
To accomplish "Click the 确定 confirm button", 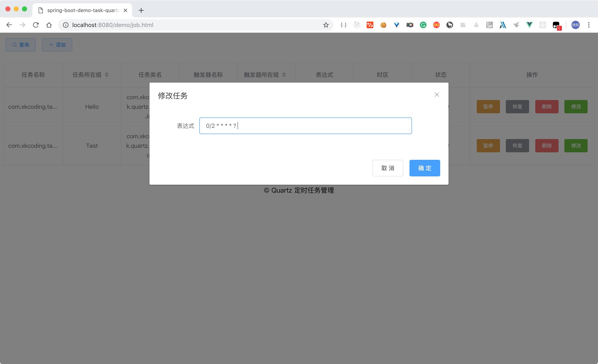I will pos(424,168).
